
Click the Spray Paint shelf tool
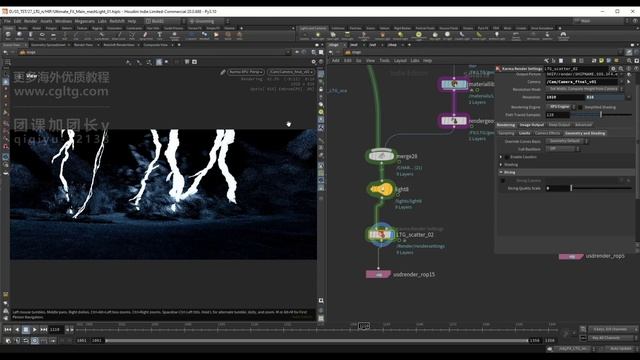(146, 37)
